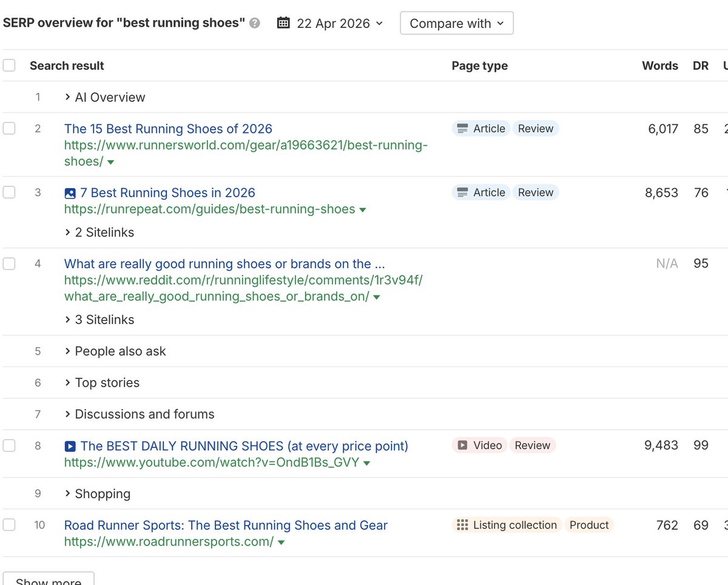Screen dimensions: 728x585
Task: Click the Page type column header
Action: tap(480, 66)
